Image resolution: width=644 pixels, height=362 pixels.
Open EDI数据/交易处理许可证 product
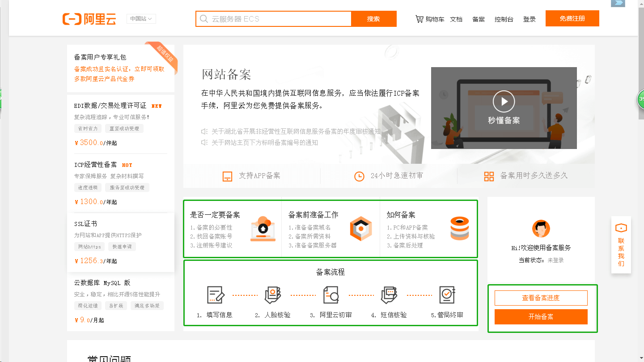click(x=110, y=106)
